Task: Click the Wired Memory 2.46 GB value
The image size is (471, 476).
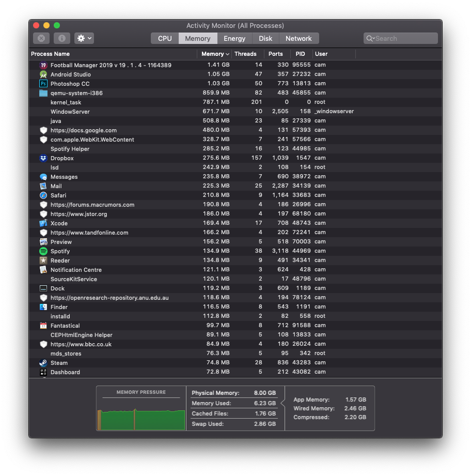Action: pyautogui.click(x=355, y=409)
